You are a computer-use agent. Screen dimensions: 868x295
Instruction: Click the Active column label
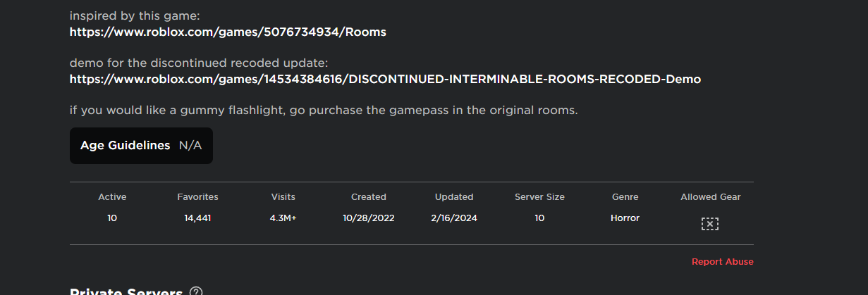(x=112, y=197)
